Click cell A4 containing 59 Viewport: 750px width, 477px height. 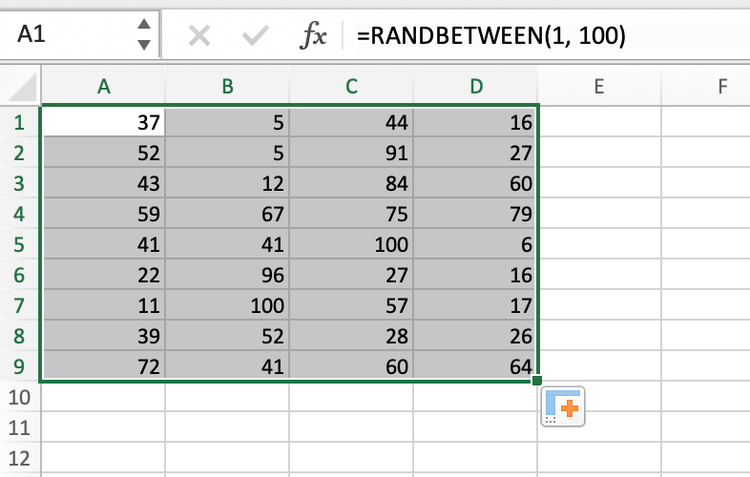coord(103,214)
